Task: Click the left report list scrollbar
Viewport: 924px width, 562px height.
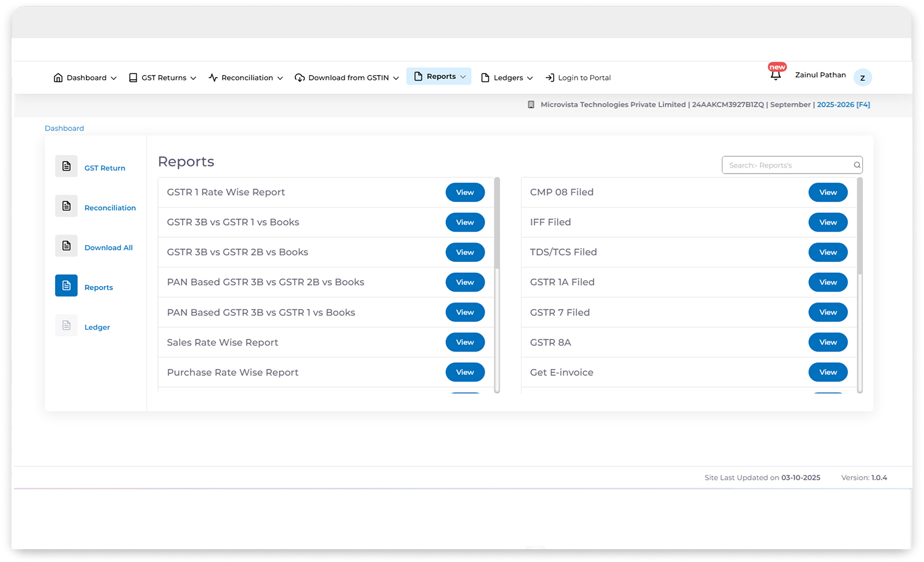Action: (x=497, y=224)
